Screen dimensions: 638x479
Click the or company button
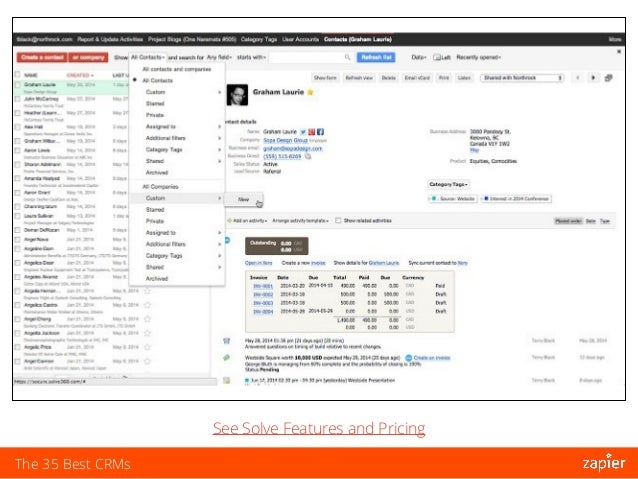88,57
